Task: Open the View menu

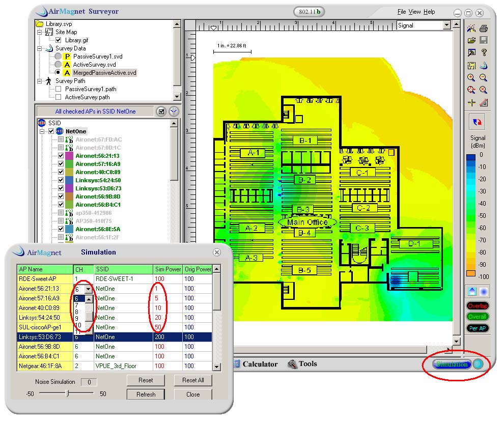Action: tap(414, 12)
